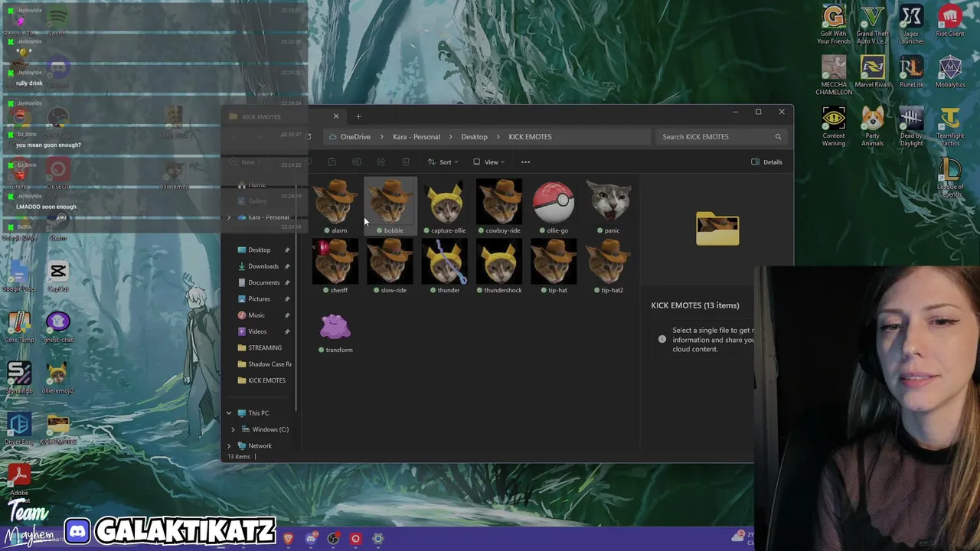980x551 pixels.
Task: Select the thundershock emote file
Action: click(x=499, y=266)
